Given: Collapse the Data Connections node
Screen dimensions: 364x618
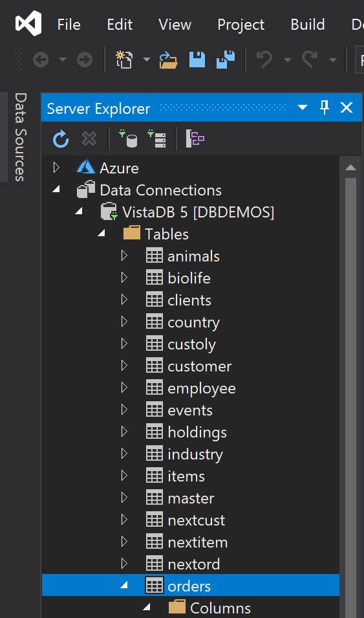Looking at the screenshot, I should (x=56, y=190).
